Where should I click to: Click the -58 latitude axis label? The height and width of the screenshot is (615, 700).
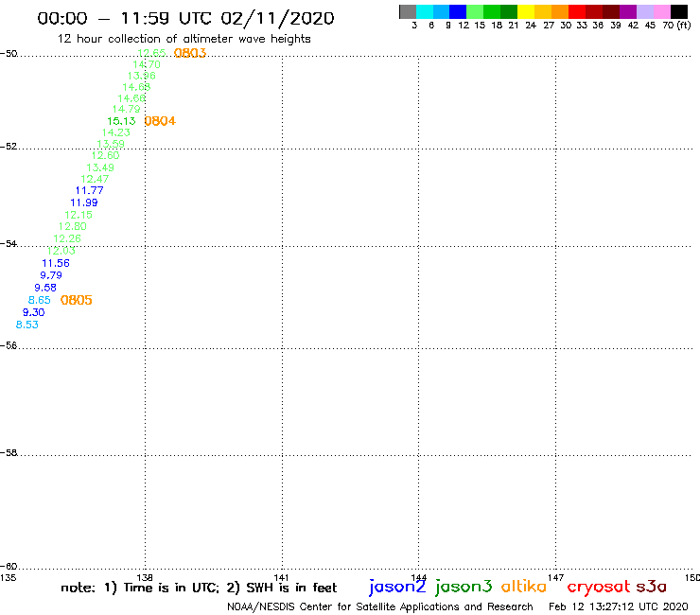[x=9, y=453]
